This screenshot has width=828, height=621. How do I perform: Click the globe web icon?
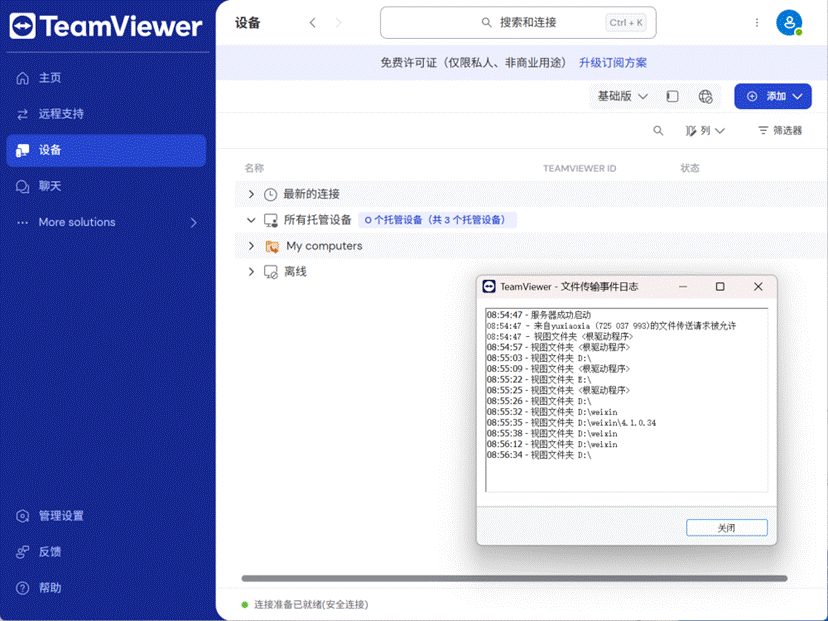(705, 96)
